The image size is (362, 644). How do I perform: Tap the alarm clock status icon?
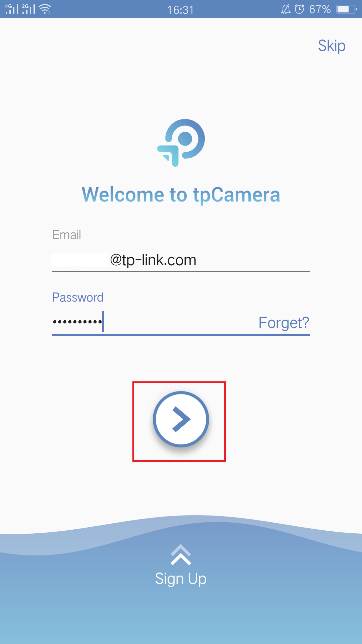click(299, 9)
